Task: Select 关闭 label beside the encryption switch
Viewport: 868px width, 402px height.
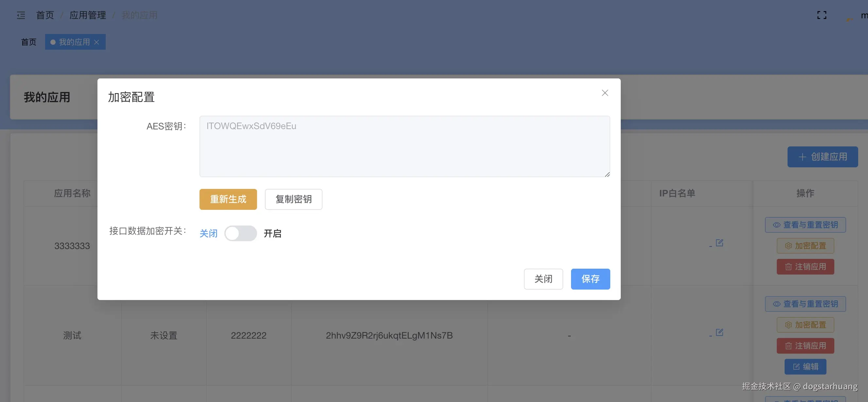Action: pos(208,233)
